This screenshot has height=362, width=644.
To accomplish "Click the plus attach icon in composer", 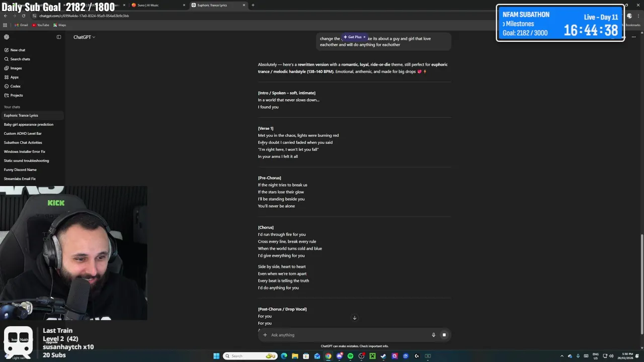I will point(265,335).
